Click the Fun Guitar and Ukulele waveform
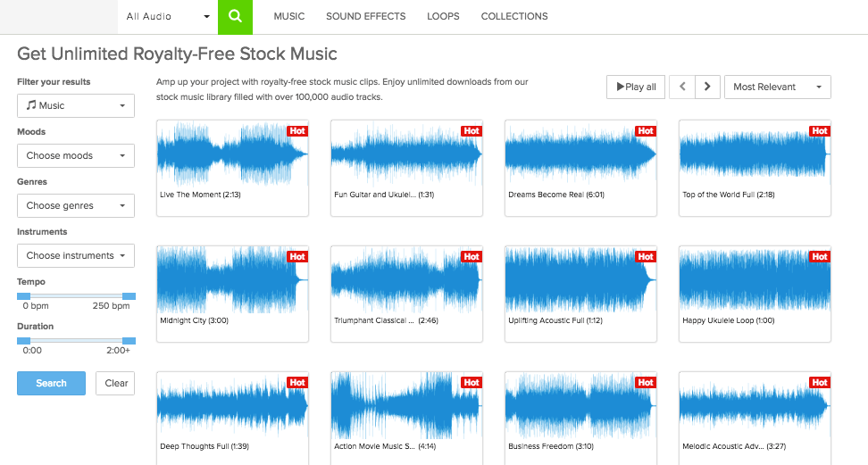The image size is (868, 465). pyautogui.click(x=407, y=154)
